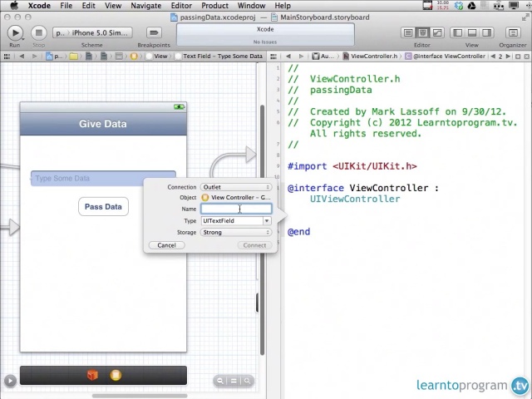
Task: Open the @interface ViewController symbol menu
Action: 446,57
